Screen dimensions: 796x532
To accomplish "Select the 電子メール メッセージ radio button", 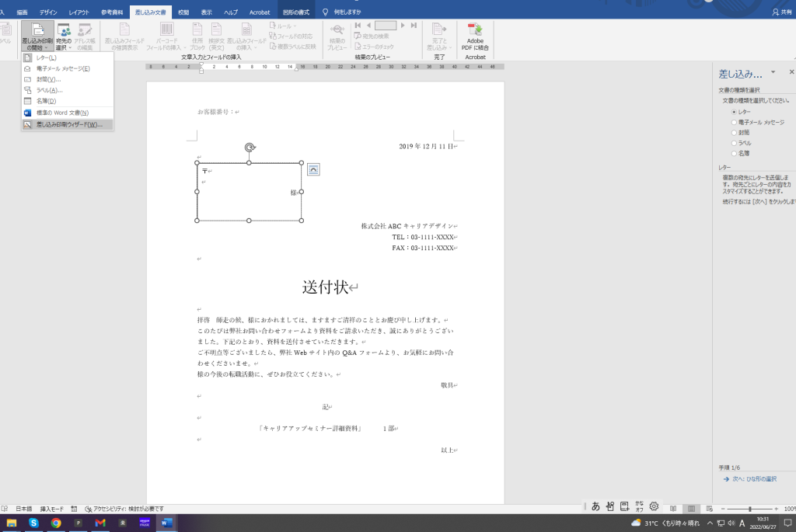I will pos(734,122).
